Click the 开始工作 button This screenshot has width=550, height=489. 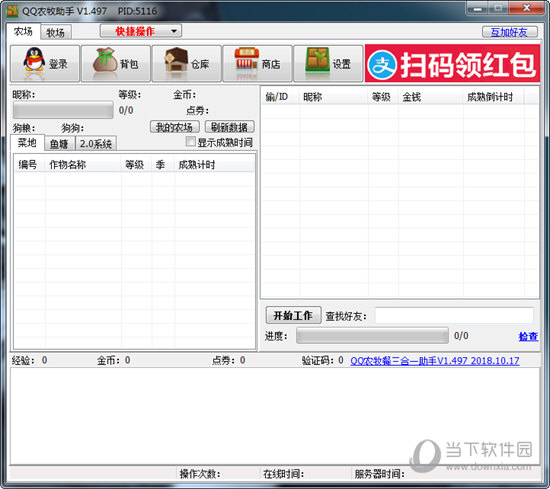[x=293, y=315]
